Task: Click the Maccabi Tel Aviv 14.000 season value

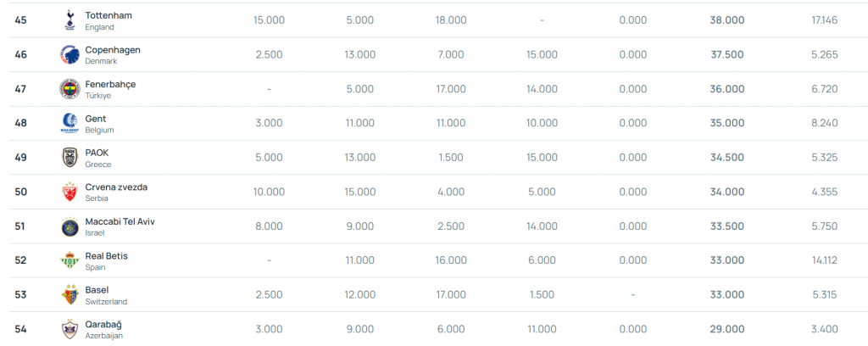Action: 542,226
